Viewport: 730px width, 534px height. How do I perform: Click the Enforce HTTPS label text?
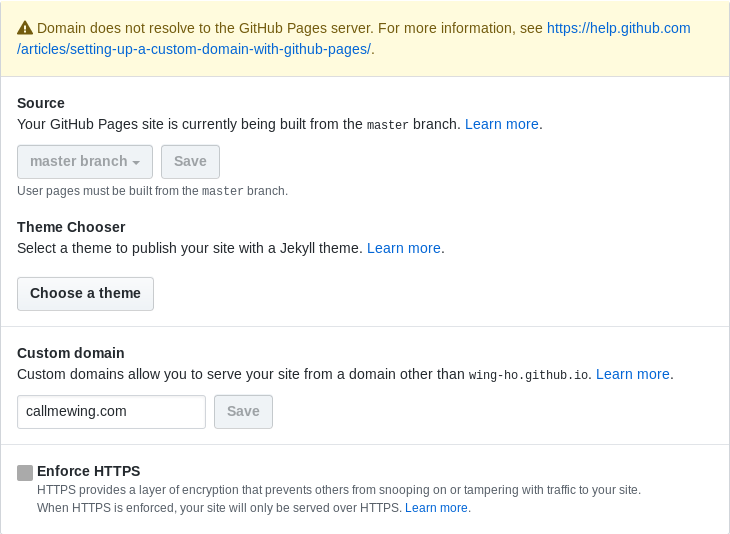click(88, 471)
